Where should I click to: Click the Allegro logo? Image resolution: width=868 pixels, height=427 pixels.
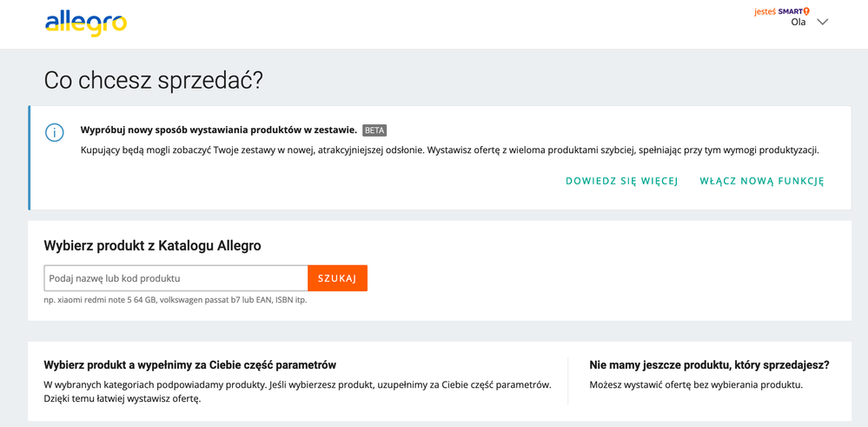pos(85,23)
